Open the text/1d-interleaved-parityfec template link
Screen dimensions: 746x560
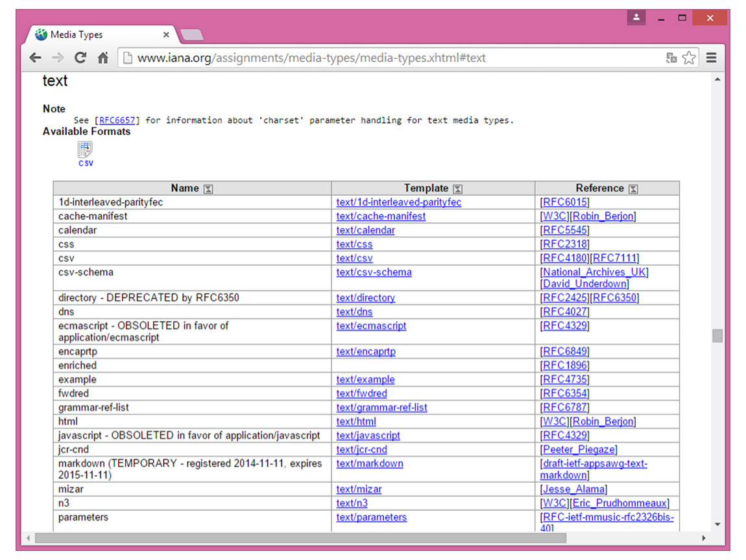click(x=399, y=202)
